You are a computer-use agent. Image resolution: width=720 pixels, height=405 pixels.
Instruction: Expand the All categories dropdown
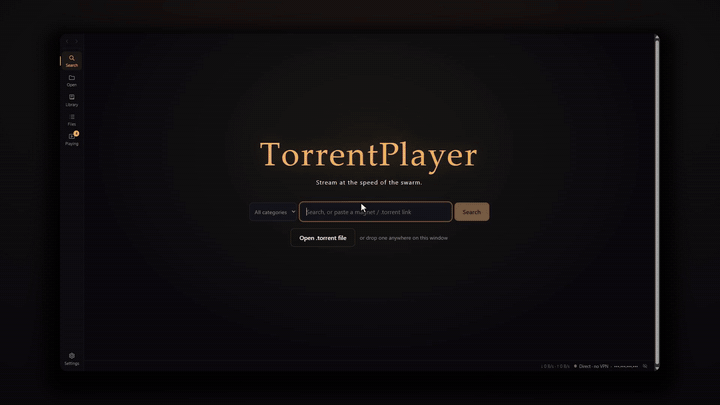(273, 212)
